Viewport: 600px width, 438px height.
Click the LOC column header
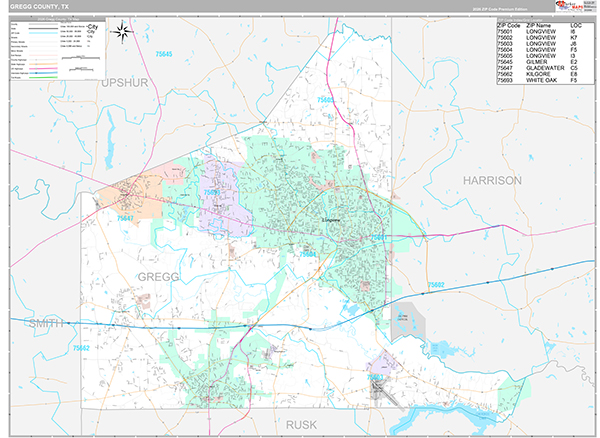click(577, 24)
